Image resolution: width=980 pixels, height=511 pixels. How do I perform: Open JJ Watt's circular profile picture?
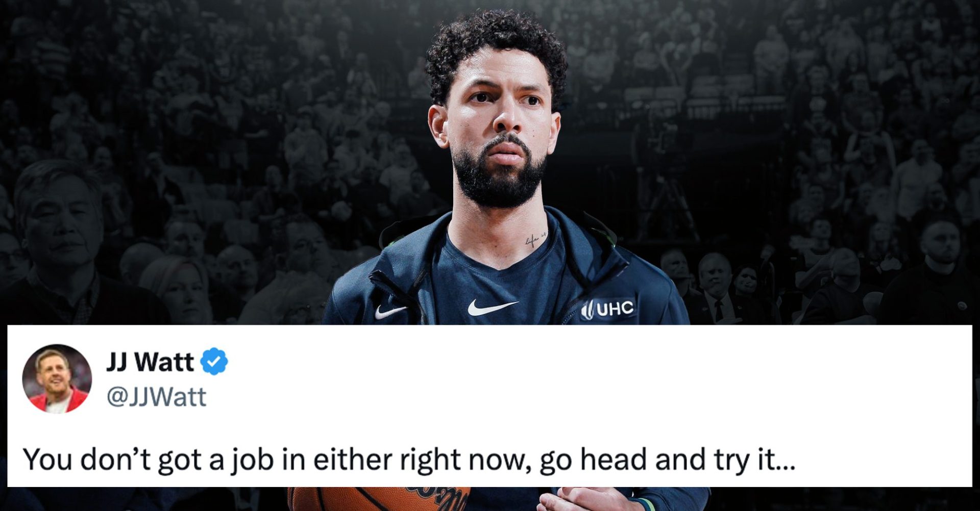click(x=57, y=379)
